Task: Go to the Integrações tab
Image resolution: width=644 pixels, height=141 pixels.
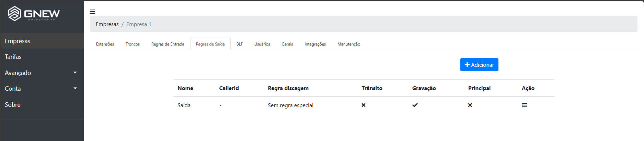Action: click(315, 44)
